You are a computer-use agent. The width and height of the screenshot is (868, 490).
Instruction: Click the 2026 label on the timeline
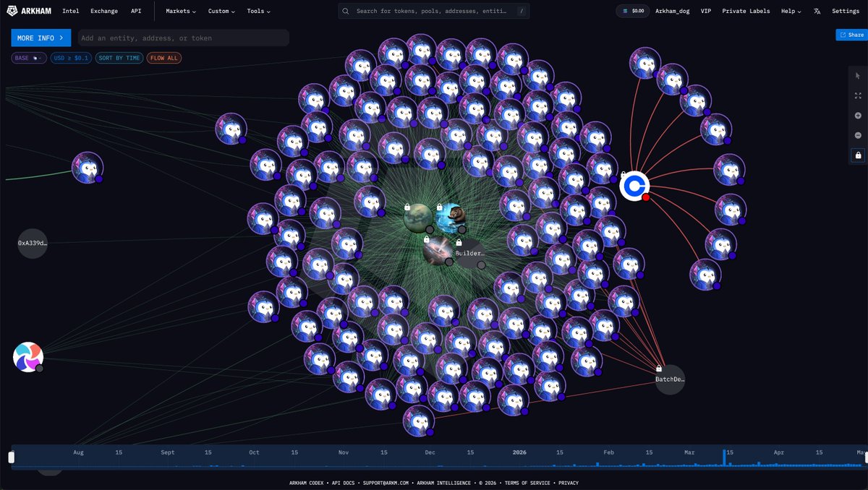tap(519, 452)
